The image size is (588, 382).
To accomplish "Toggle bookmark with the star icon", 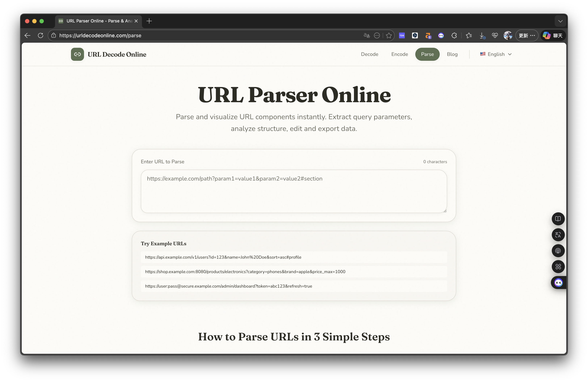I will (x=389, y=35).
